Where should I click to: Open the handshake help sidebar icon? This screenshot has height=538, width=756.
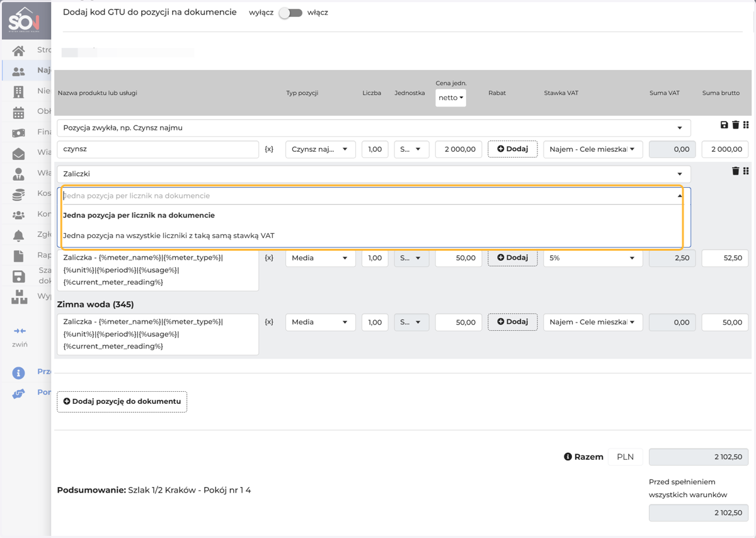(18, 394)
